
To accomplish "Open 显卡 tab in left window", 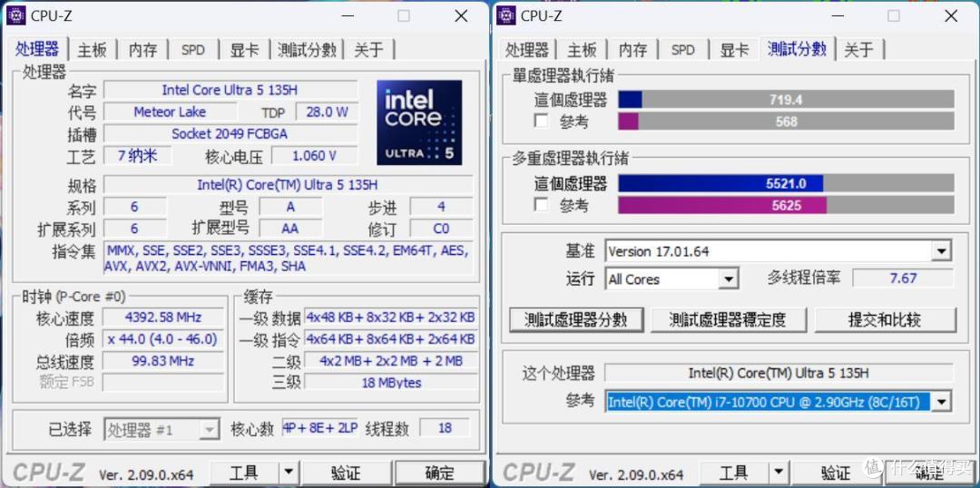I will (x=244, y=50).
